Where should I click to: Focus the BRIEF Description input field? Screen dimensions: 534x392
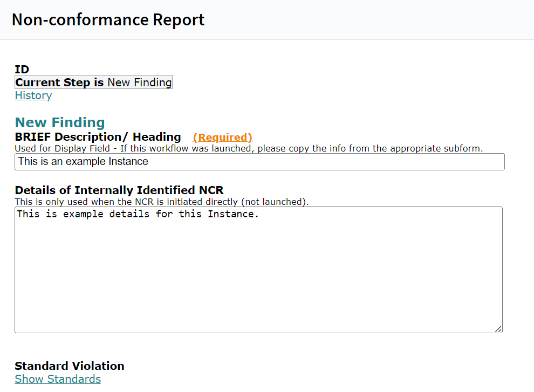click(324, 162)
